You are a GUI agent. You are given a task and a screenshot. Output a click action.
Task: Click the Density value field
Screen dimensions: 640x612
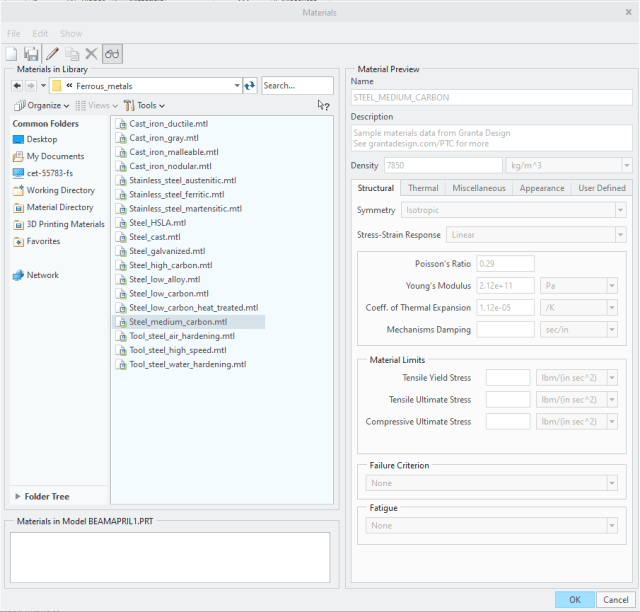pos(443,166)
